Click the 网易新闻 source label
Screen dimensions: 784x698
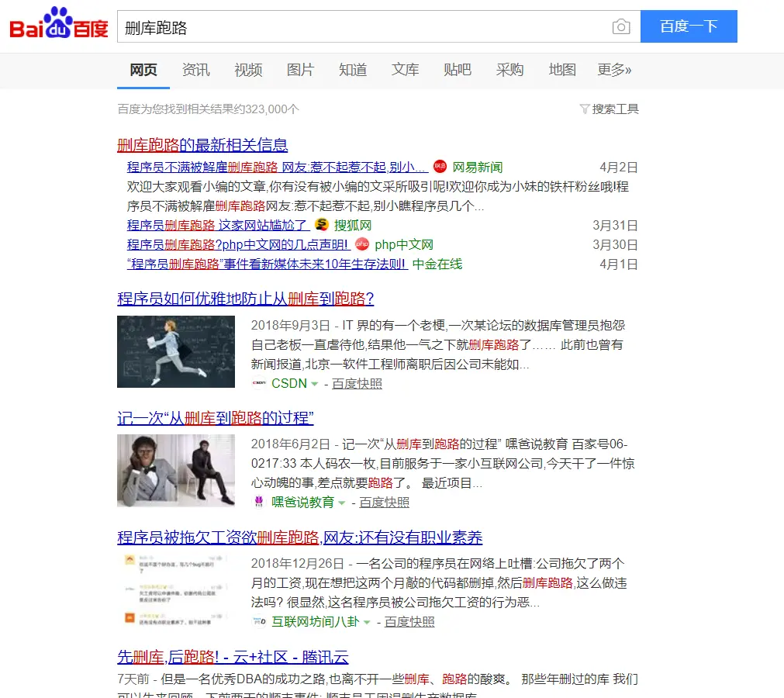click(x=478, y=167)
